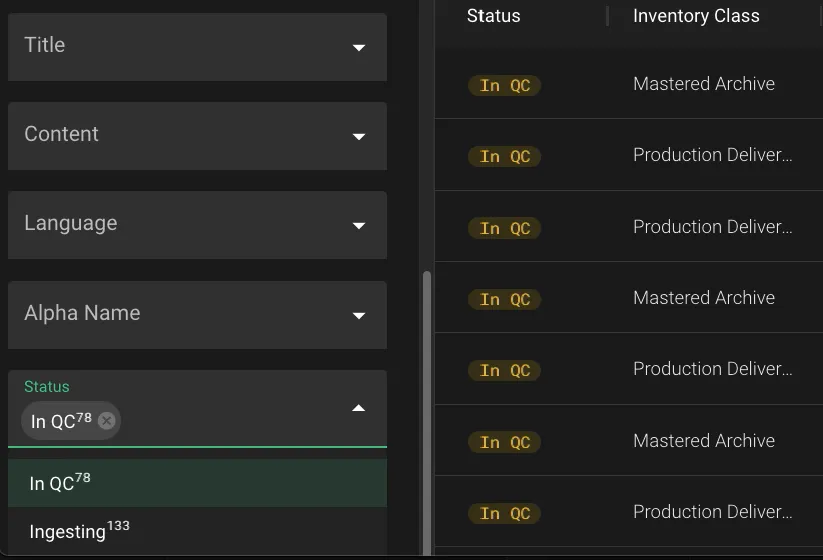823x560 pixels.
Task: Sort by Status column header
Action: click(494, 16)
